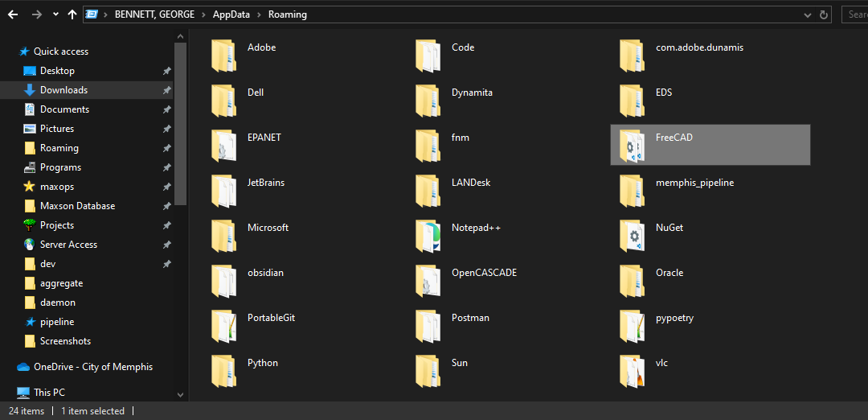
Task: Go to OneDrive - City of Memphis
Action: 92,367
